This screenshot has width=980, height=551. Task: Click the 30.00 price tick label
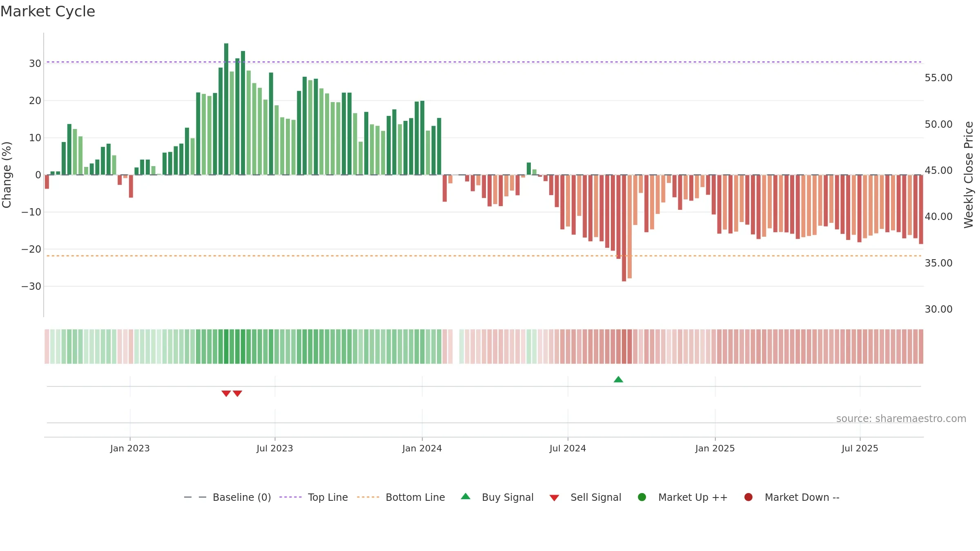coord(938,309)
